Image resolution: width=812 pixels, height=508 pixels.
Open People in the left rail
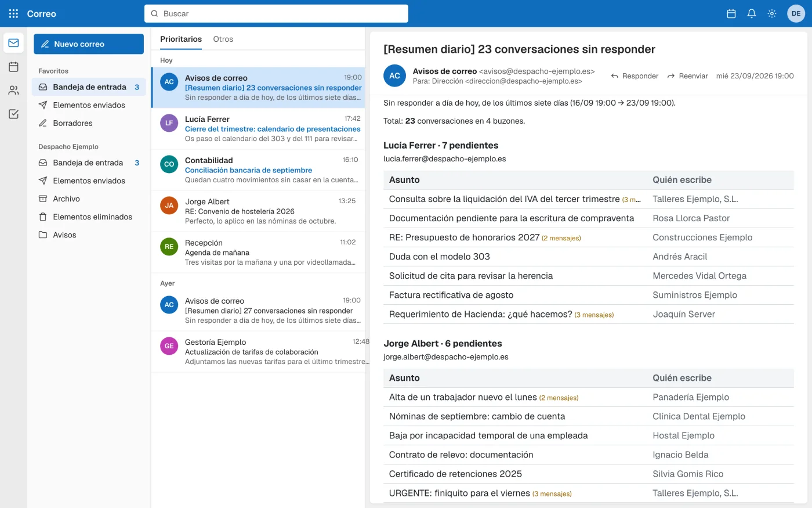[13, 90]
